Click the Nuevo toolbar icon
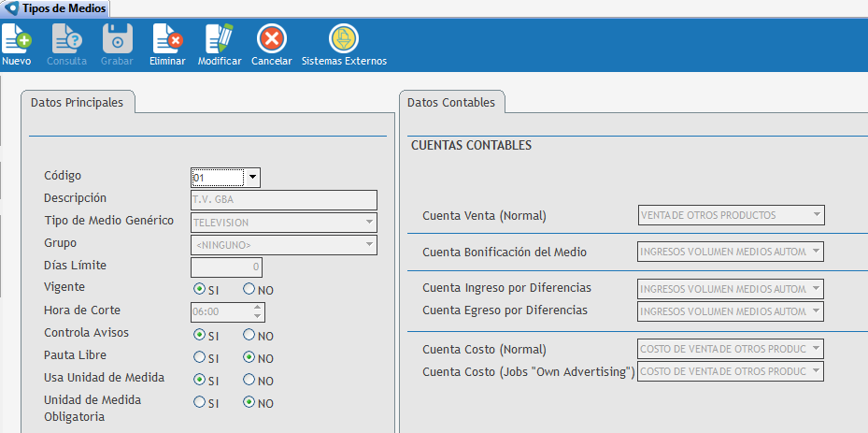868x433 pixels. pos(17,39)
